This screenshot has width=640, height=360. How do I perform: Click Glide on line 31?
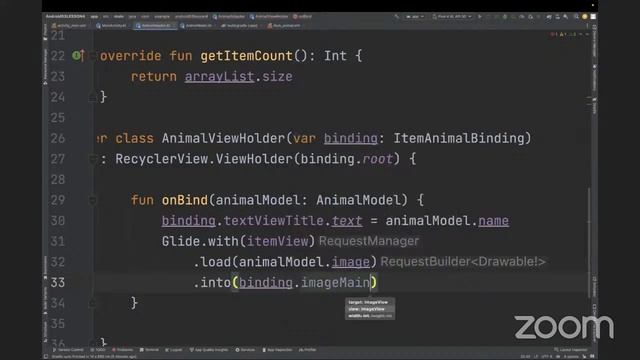(181, 241)
